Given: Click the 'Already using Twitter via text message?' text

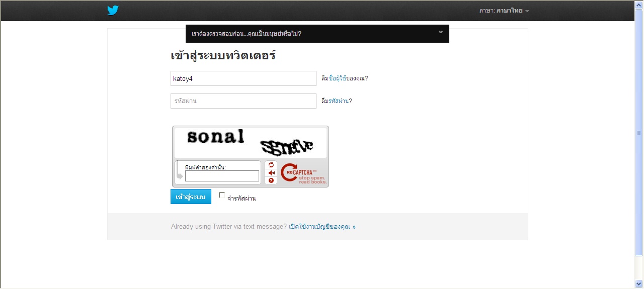Looking at the screenshot, I should pos(229,227).
